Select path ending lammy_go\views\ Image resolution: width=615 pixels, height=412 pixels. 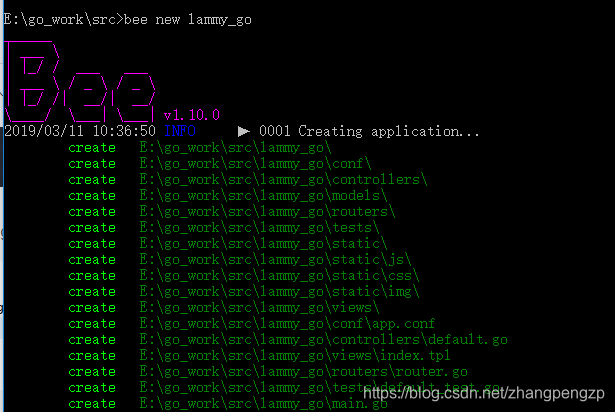[260, 308]
